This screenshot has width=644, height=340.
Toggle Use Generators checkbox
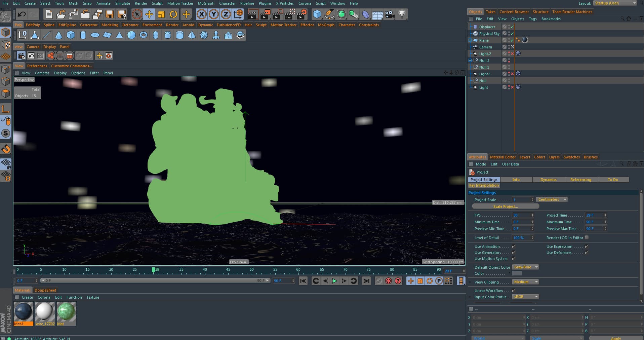(x=514, y=253)
